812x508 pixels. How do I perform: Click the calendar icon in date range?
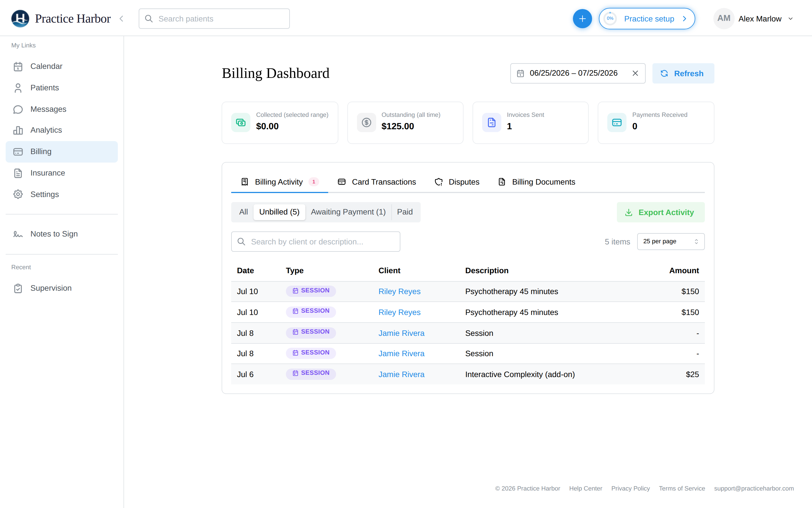coord(520,73)
